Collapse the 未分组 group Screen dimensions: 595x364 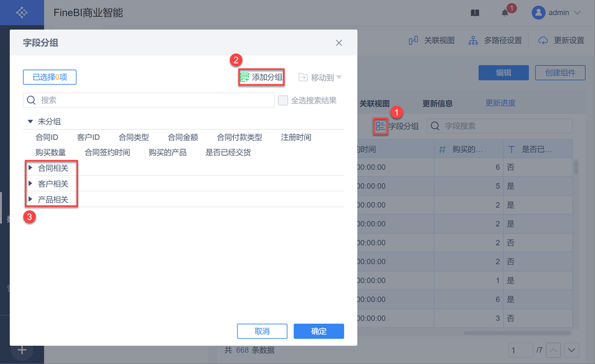tap(30, 121)
